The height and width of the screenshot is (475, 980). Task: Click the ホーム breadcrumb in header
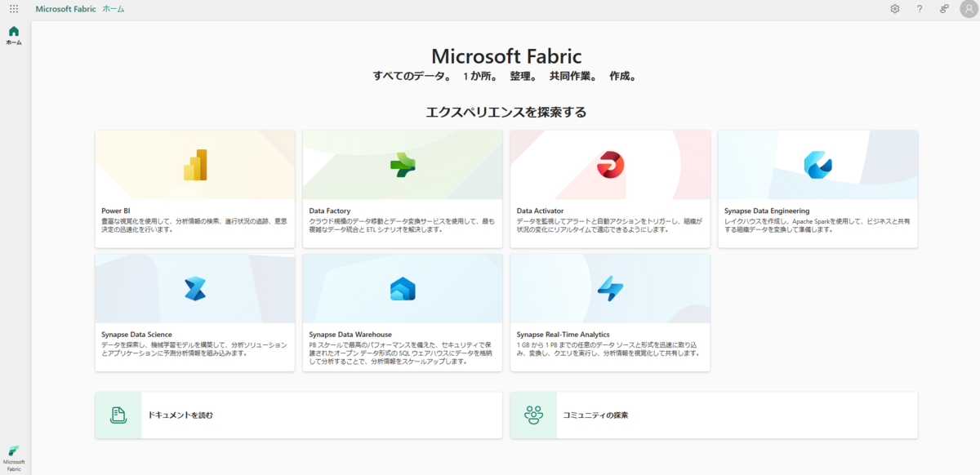(x=114, y=8)
